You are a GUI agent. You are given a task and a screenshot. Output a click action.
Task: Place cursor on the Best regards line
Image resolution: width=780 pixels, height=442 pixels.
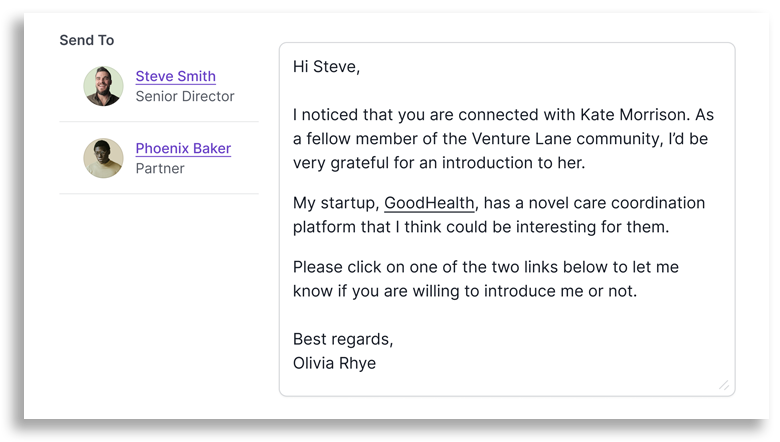click(343, 339)
